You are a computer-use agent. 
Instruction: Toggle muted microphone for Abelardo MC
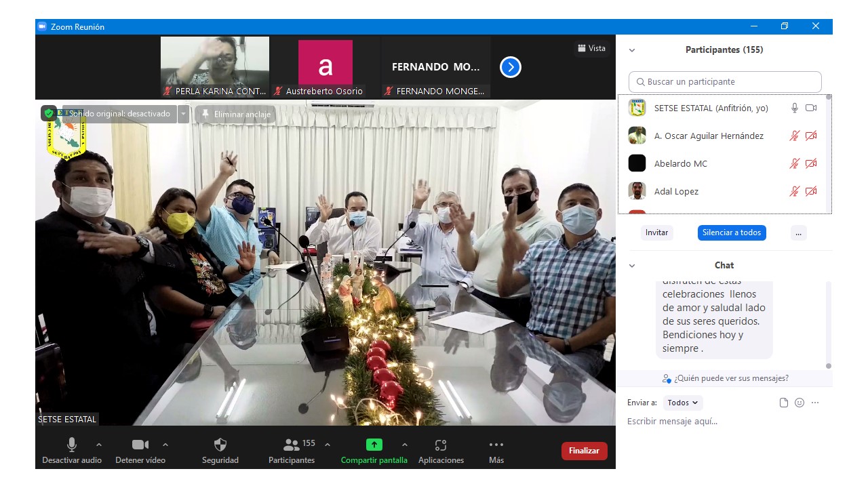coord(794,163)
